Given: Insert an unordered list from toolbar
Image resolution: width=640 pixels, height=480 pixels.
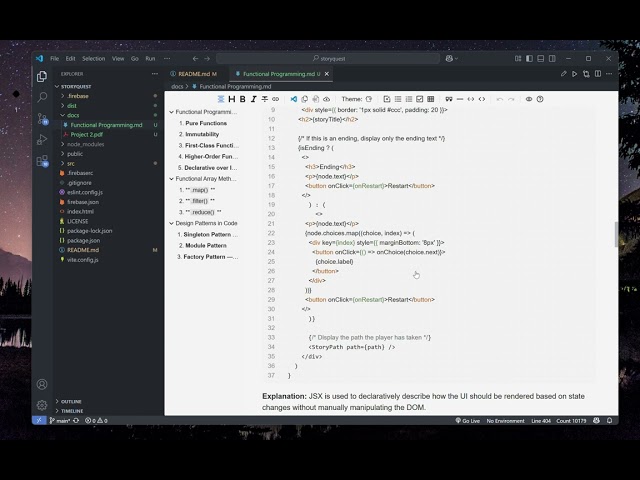Looking at the screenshot, I should tap(398, 99).
